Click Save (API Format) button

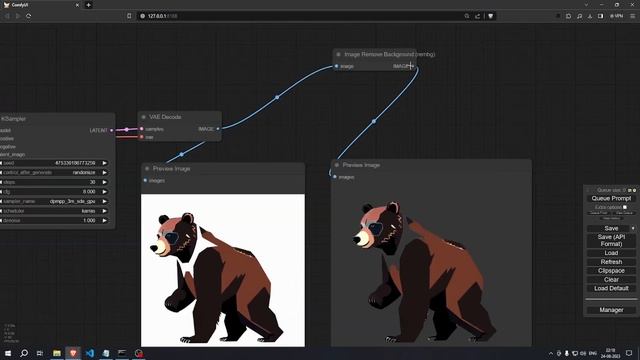click(x=611, y=240)
